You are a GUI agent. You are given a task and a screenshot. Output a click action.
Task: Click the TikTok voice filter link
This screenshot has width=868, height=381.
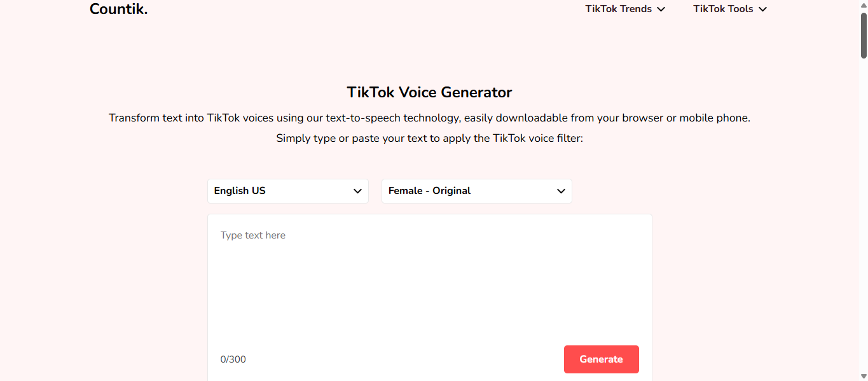[x=539, y=138]
